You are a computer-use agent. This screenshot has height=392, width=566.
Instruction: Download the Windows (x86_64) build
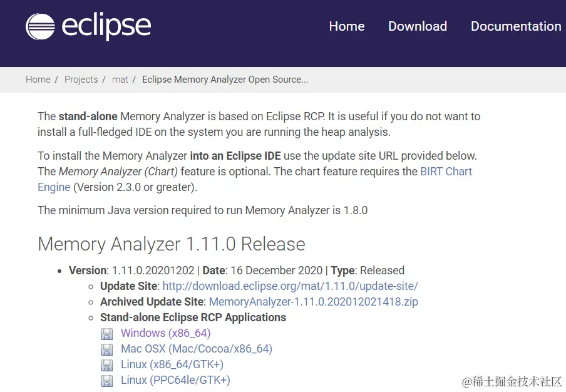(x=166, y=333)
